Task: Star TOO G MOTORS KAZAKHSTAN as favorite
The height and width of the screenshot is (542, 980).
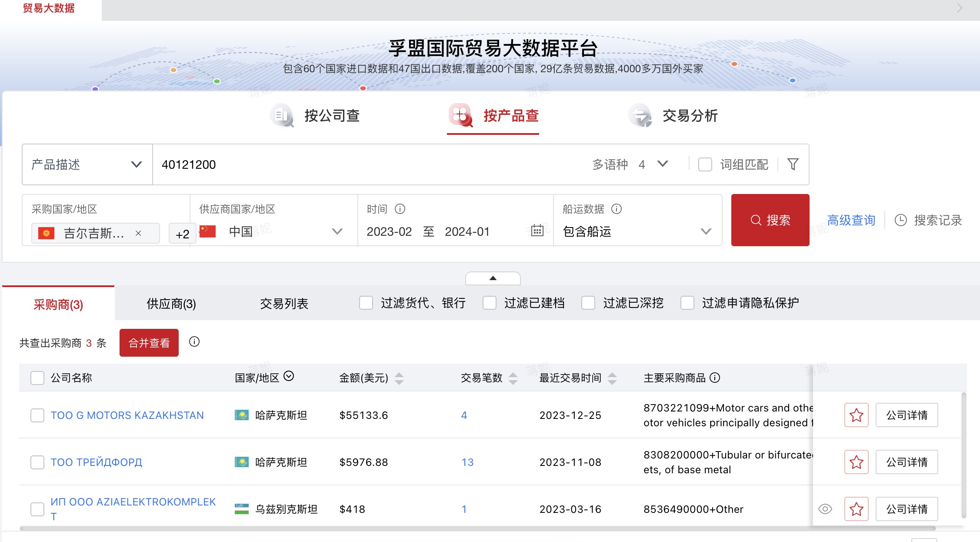Action: tap(856, 415)
